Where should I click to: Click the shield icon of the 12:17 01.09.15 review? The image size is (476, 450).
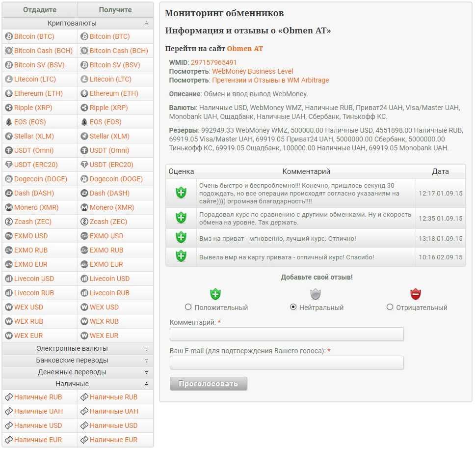click(181, 193)
